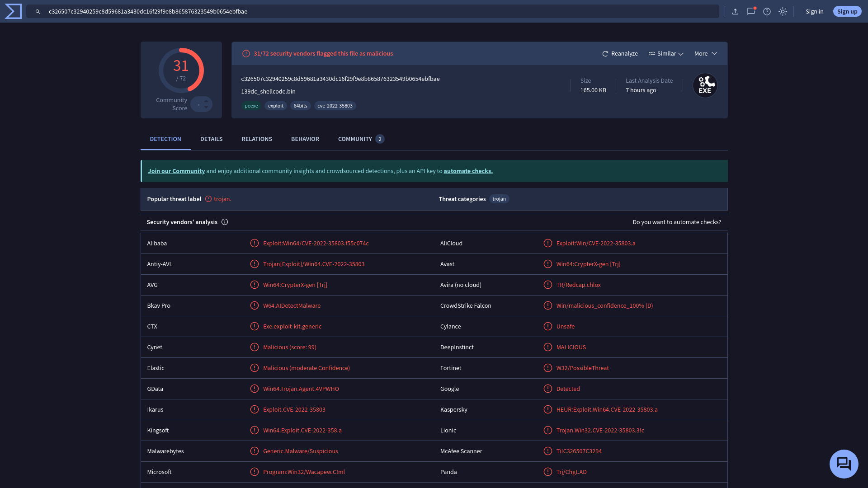The width and height of the screenshot is (868, 488).
Task: Click HEUR:Exploit.Win64.CVE-2022-35803.a detection text
Action: click(x=607, y=410)
